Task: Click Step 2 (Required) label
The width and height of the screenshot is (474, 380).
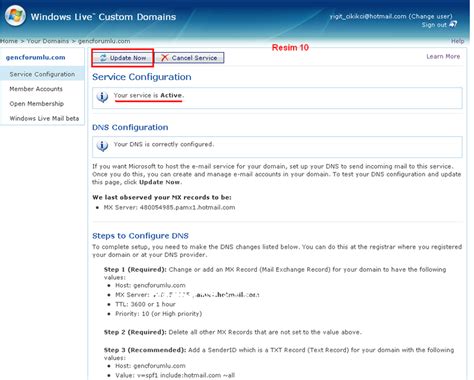Action: pos(135,332)
